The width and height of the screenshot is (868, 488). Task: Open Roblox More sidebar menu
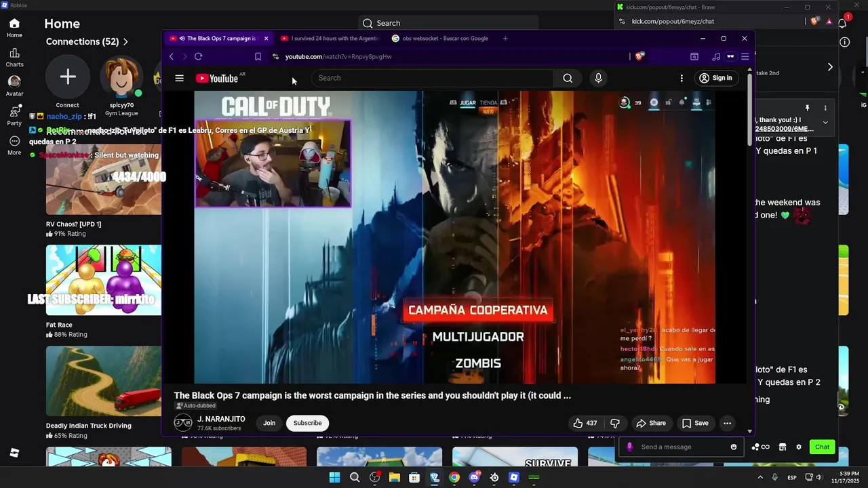(14, 146)
